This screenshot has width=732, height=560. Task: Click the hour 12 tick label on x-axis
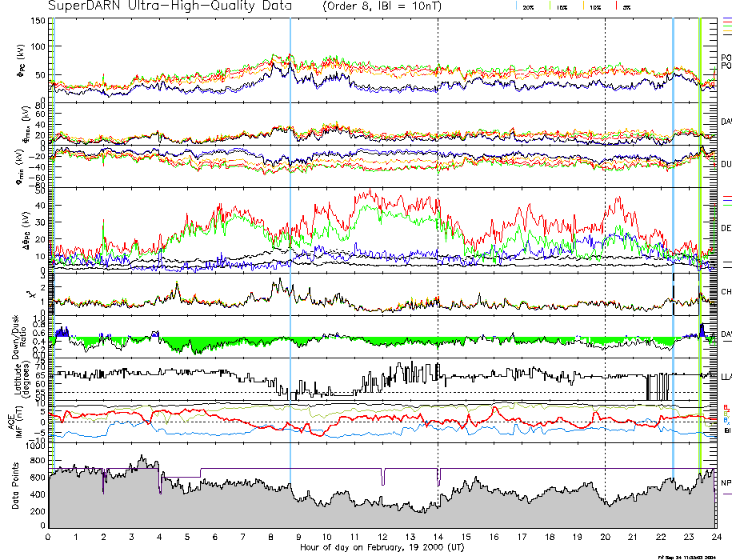(x=382, y=537)
